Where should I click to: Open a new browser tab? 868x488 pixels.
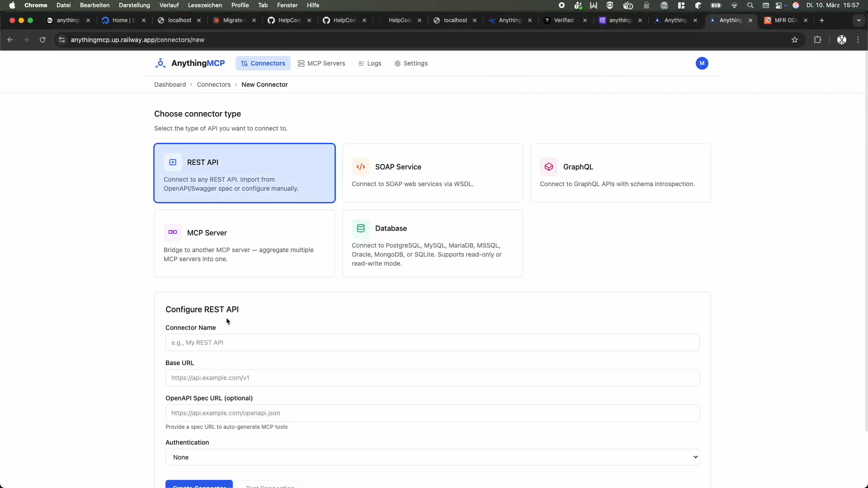pyautogui.click(x=822, y=20)
